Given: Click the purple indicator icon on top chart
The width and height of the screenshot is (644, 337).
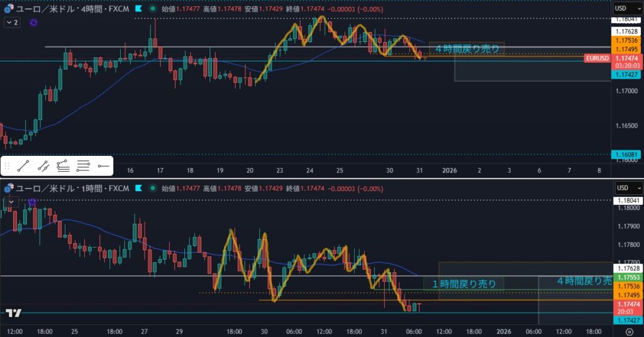Looking at the screenshot, I should 33,23.
